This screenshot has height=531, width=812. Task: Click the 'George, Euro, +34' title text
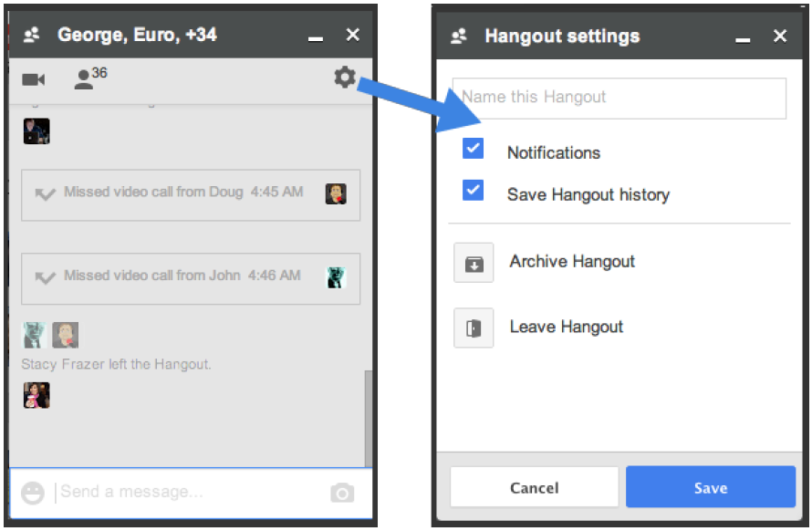tap(137, 35)
